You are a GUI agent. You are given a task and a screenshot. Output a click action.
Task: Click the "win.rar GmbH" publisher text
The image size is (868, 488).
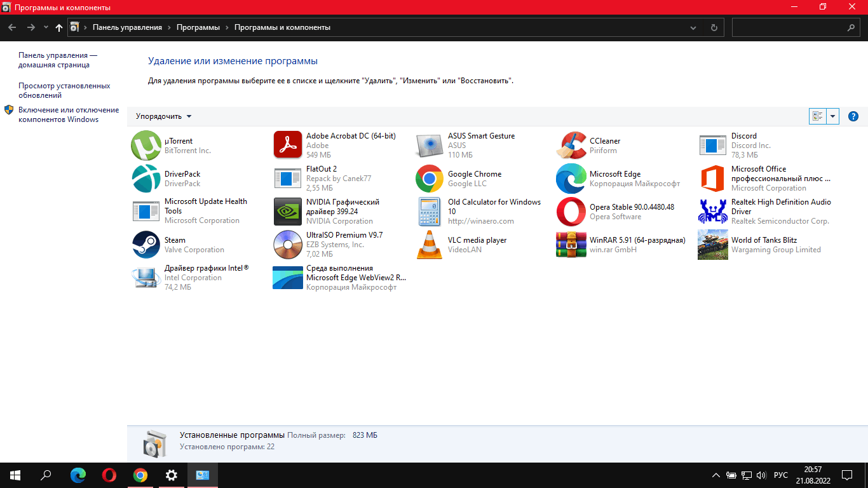tap(613, 250)
